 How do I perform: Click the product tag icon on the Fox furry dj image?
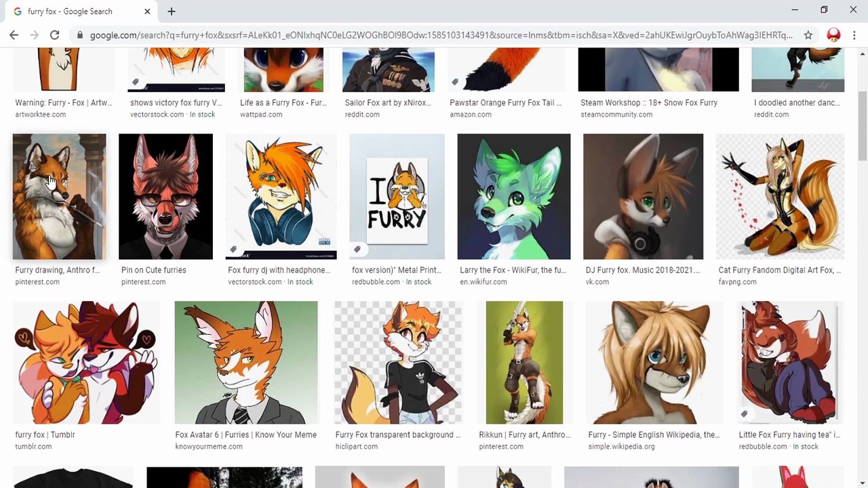point(233,250)
